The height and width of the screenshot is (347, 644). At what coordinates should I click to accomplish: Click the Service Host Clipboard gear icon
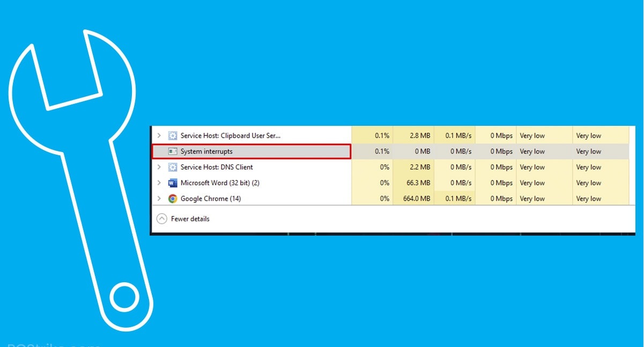172,135
